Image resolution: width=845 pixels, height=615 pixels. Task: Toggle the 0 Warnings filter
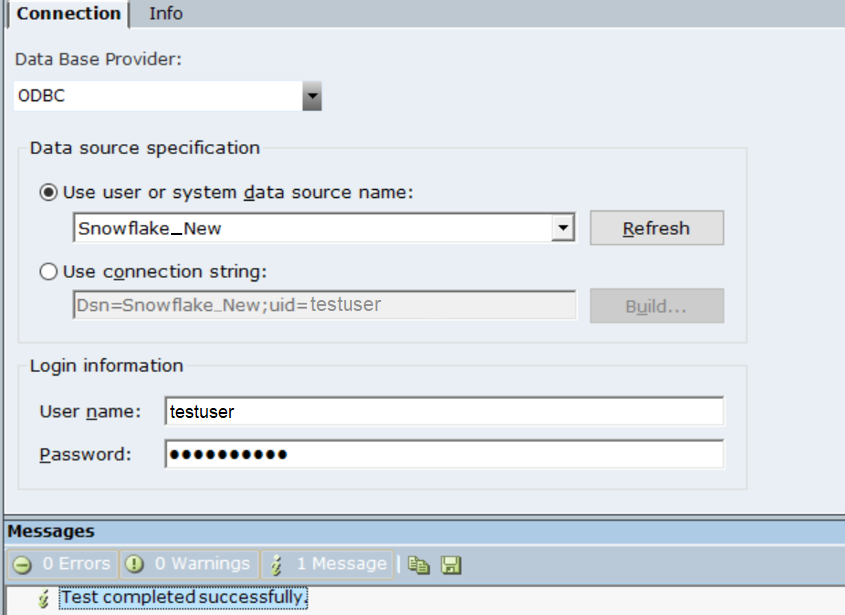[188, 564]
